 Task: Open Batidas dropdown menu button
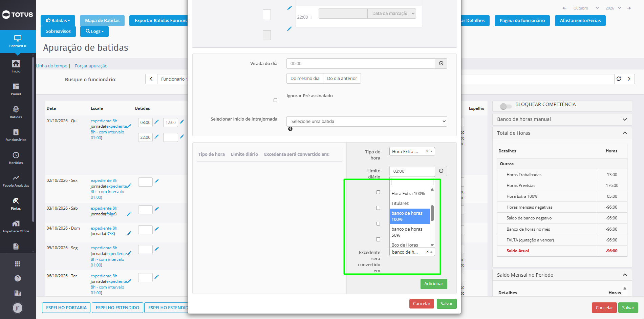[58, 21]
